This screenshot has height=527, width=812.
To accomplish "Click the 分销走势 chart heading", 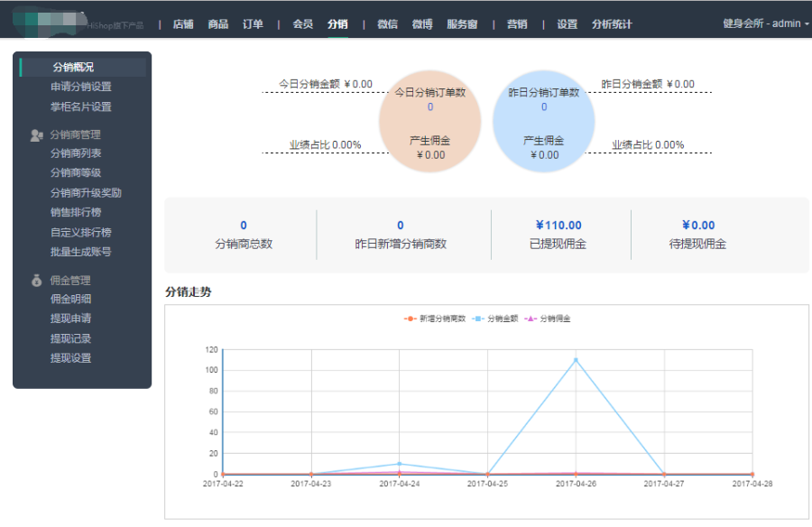I will [188, 291].
